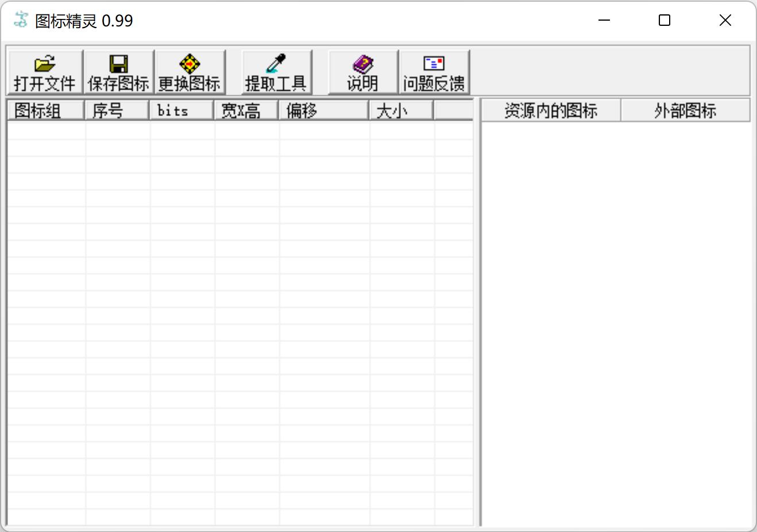This screenshot has width=757, height=532.
Task: Click the 保存图标 floppy disk icon
Action: 118,71
